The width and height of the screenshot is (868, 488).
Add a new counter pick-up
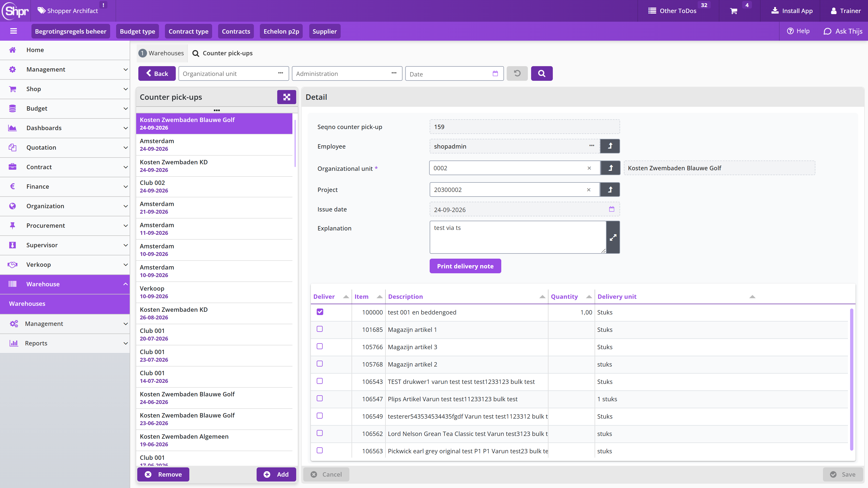[276, 474]
